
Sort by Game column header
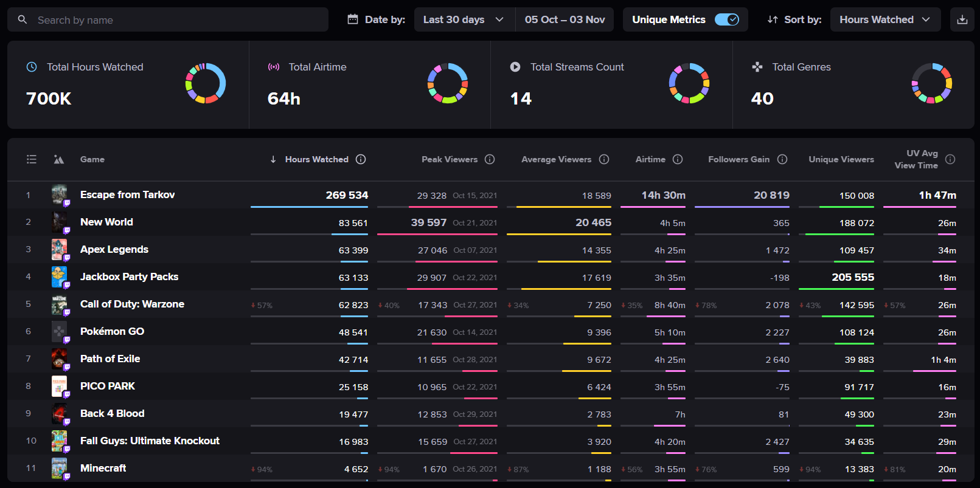[x=92, y=159]
